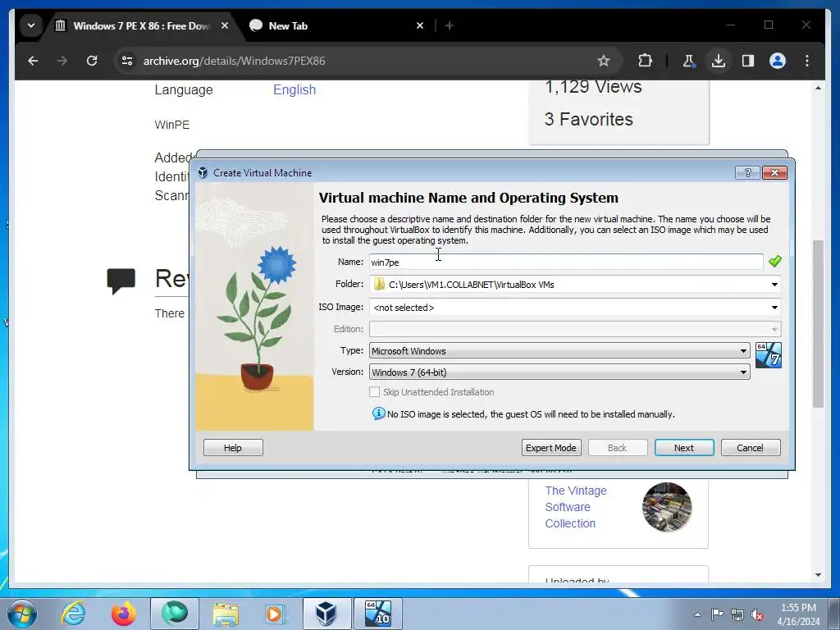
Task: Click the Chrome forward arrow
Action: pyautogui.click(x=62, y=61)
